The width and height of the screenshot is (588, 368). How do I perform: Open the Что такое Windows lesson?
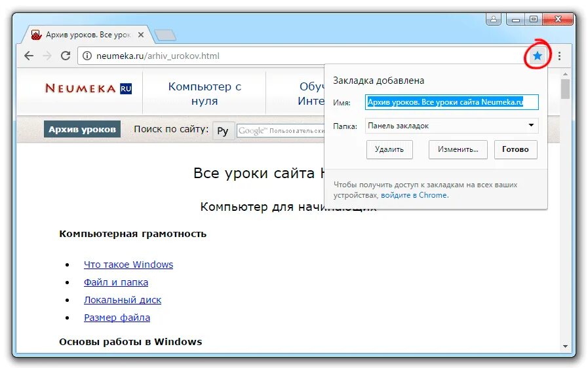128,265
